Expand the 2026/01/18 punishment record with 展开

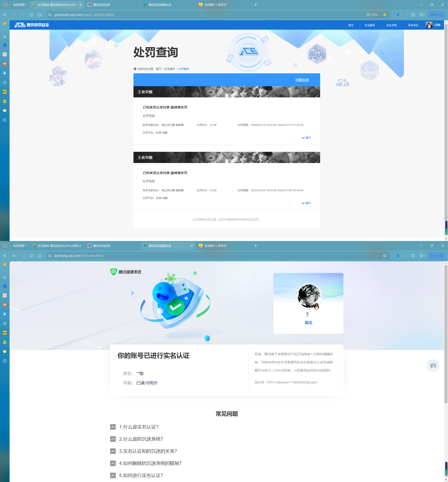[306, 138]
